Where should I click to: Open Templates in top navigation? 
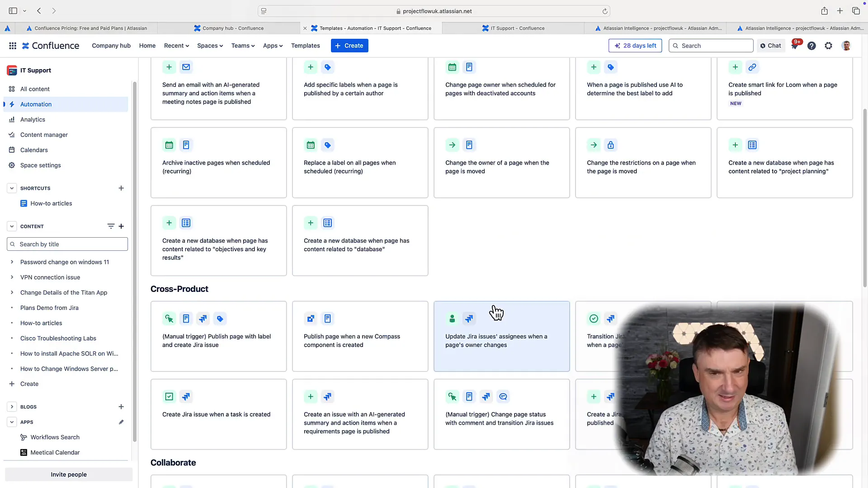(x=305, y=46)
